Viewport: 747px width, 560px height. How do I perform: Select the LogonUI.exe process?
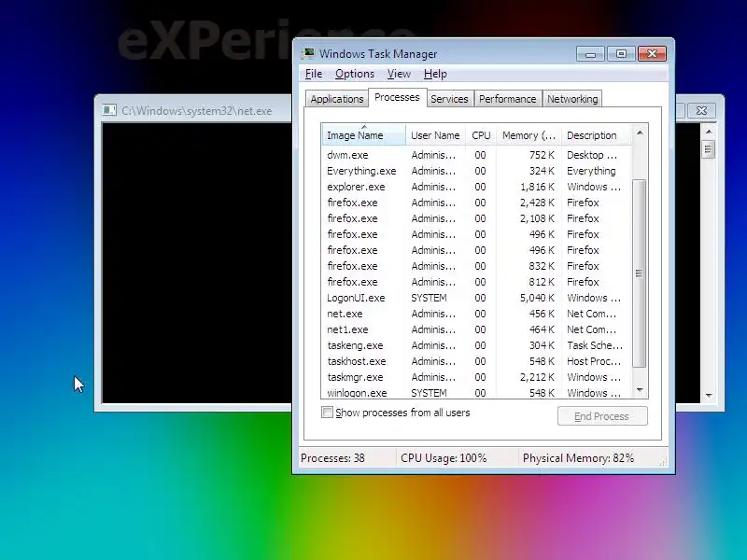[476, 298]
